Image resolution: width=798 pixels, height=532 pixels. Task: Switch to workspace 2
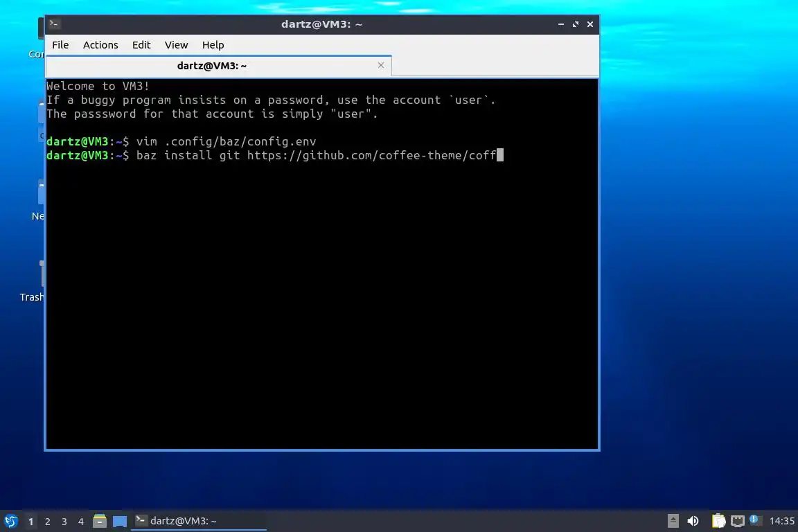point(47,522)
